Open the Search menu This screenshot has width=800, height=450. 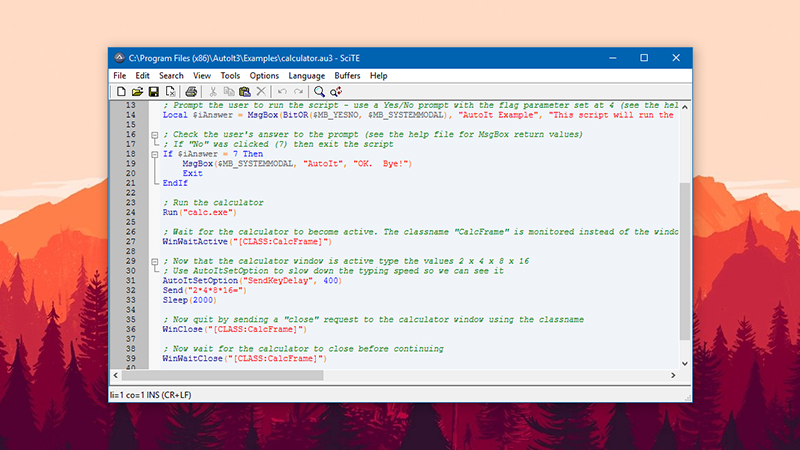171,76
